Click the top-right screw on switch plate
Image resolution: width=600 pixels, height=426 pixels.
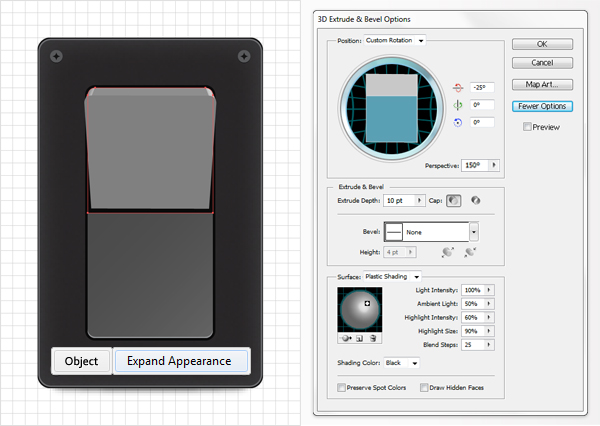[x=244, y=56]
